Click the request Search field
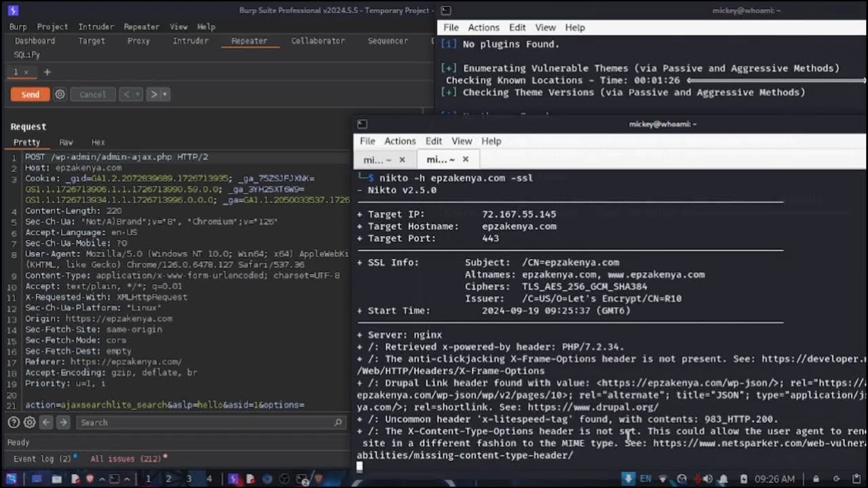This screenshot has width=868, height=488. (x=210, y=422)
